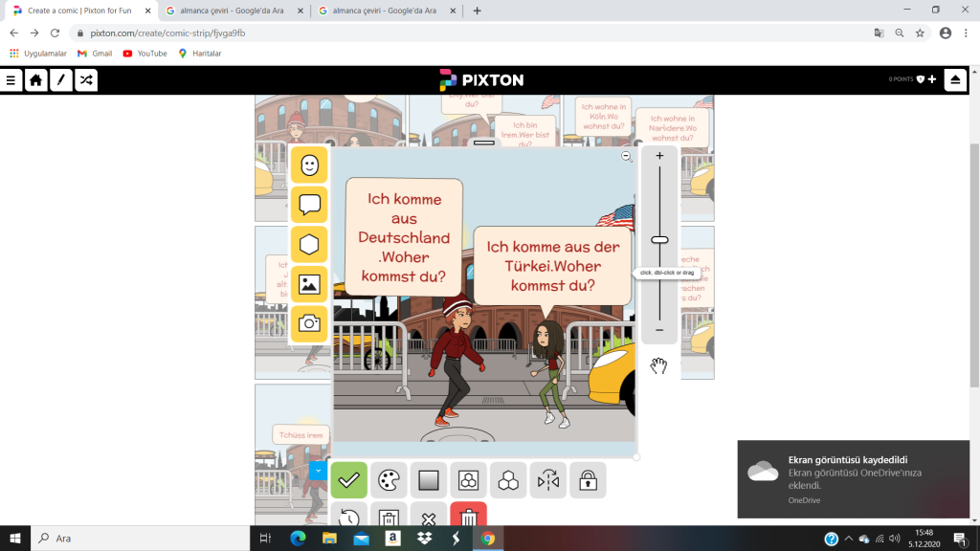Open the hexagon objects tool
Screen dimensions: 980x551
point(309,245)
